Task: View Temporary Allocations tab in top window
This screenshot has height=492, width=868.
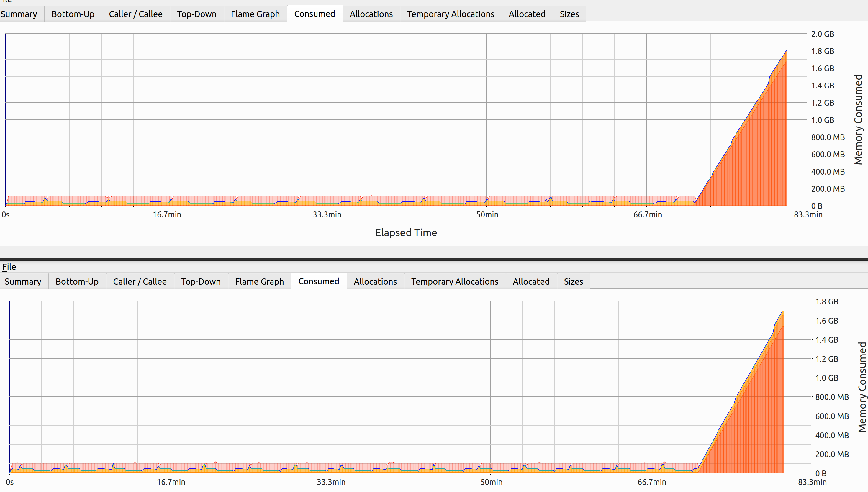Action: click(450, 14)
